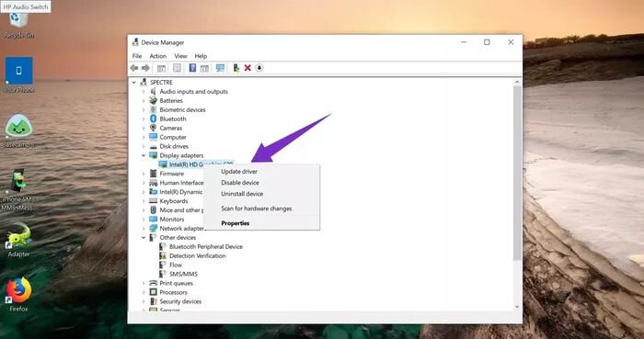Click the vertical scrollbar in Device Manager

coord(517,173)
